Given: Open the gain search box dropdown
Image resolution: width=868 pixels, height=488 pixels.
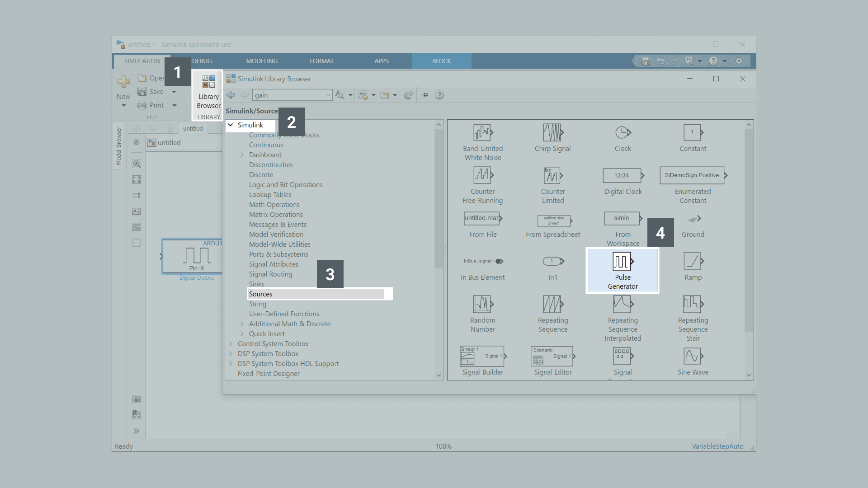Looking at the screenshot, I should tap(328, 95).
